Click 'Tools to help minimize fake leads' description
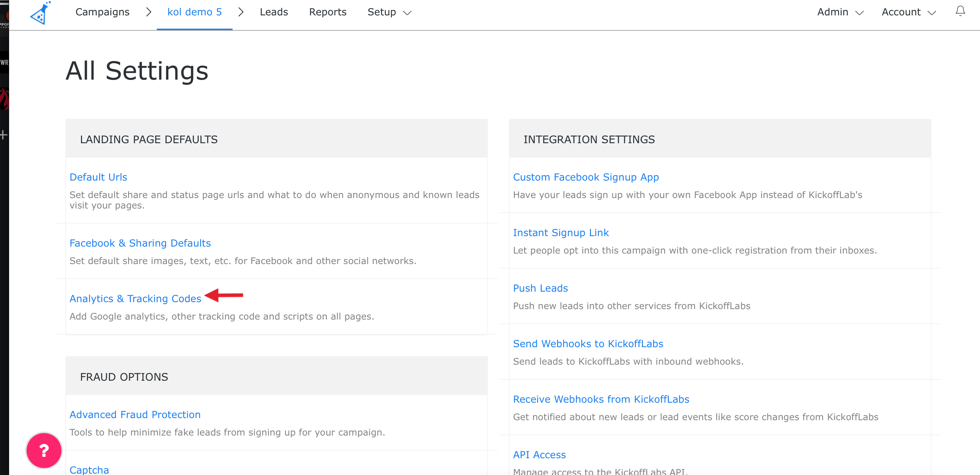980x475 pixels. (227, 432)
